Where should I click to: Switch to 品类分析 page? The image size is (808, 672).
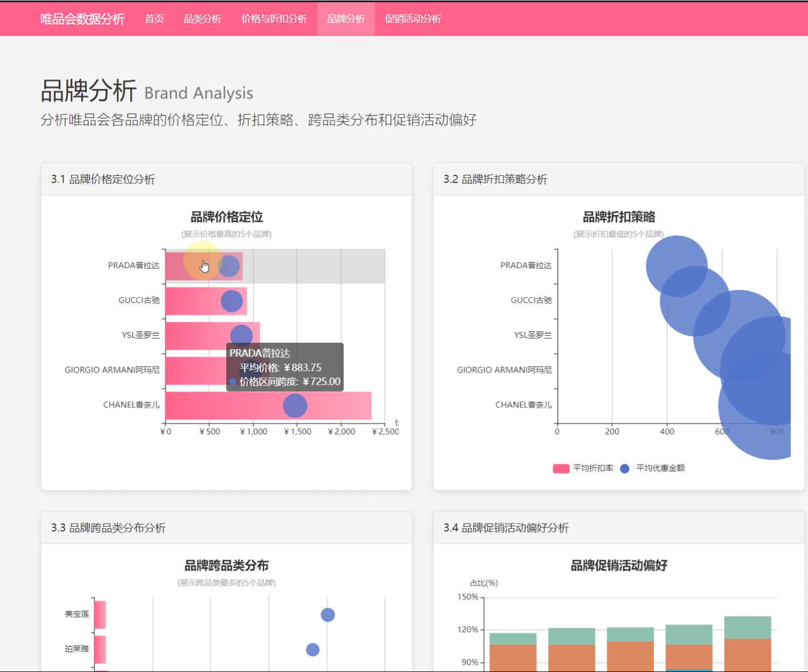[x=202, y=18]
